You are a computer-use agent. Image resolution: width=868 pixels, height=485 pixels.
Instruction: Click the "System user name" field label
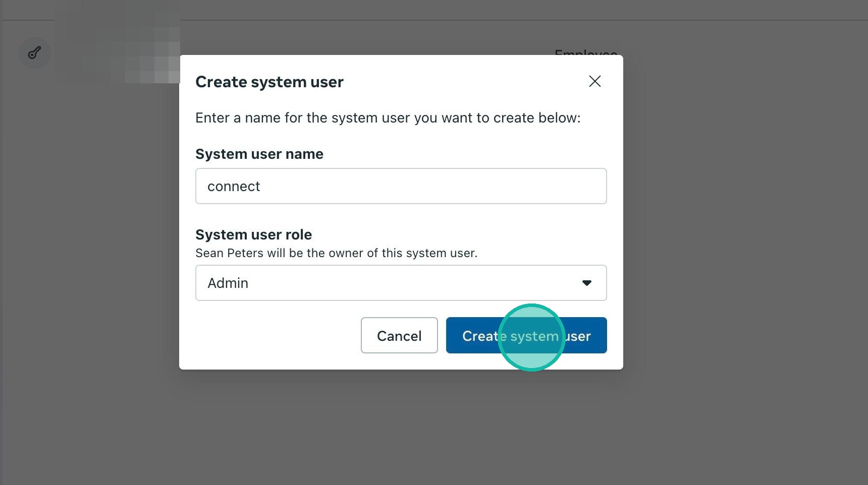[259, 154]
